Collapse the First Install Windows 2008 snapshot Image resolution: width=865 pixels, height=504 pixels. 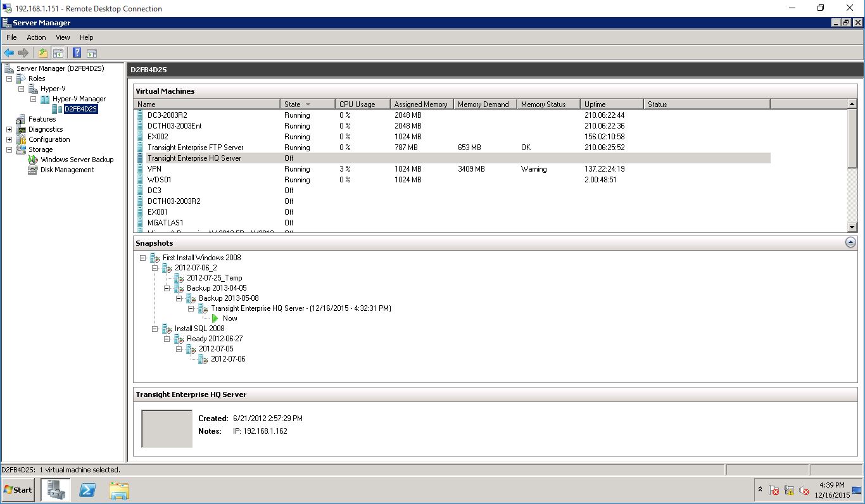click(143, 258)
